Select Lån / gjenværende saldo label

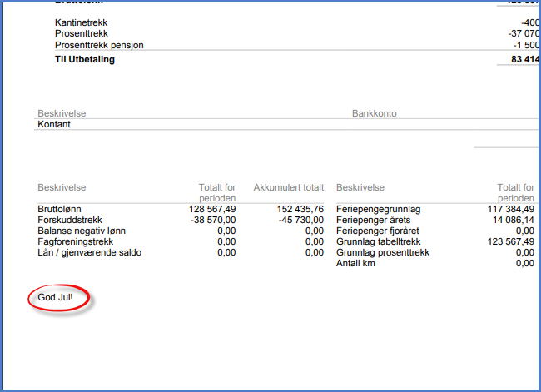click(x=89, y=252)
